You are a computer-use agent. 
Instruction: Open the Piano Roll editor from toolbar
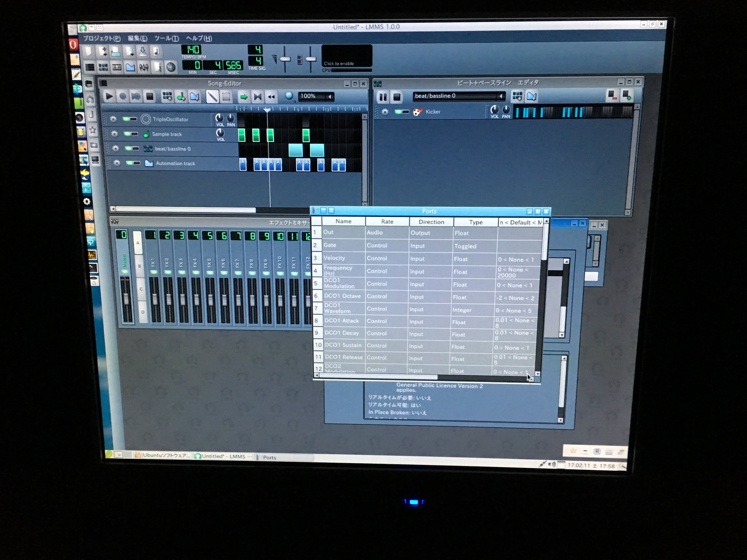[x=117, y=68]
